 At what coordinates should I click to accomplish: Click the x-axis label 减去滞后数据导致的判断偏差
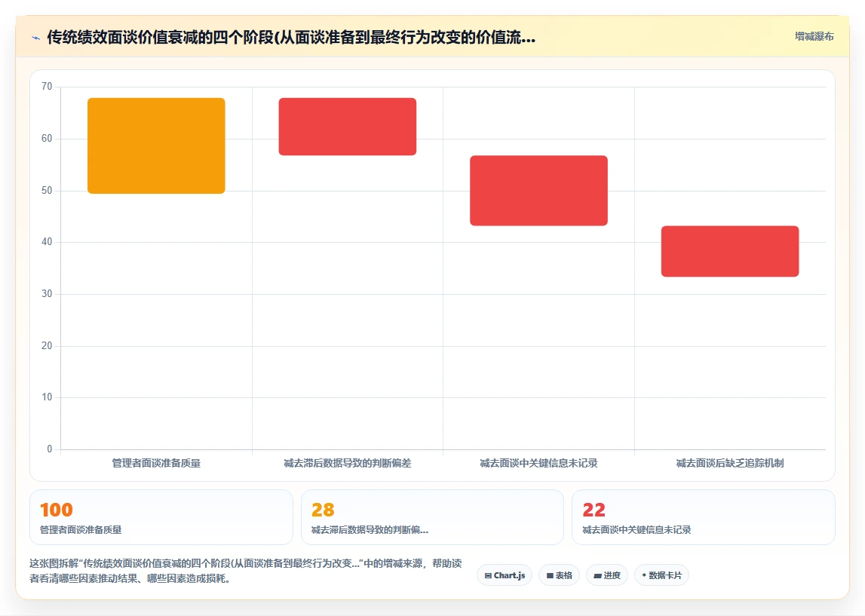pyautogui.click(x=348, y=463)
